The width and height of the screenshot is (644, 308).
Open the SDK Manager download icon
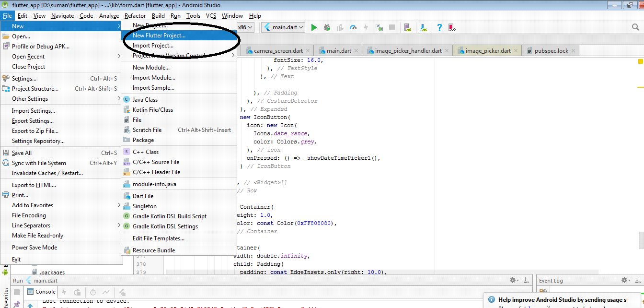tap(424, 27)
